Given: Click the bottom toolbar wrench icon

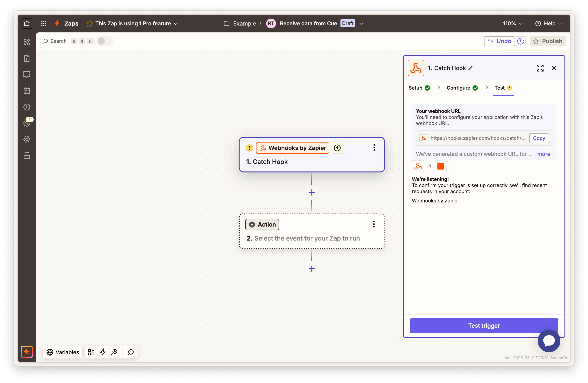Looking at the screenshot, I should (114, 352).
